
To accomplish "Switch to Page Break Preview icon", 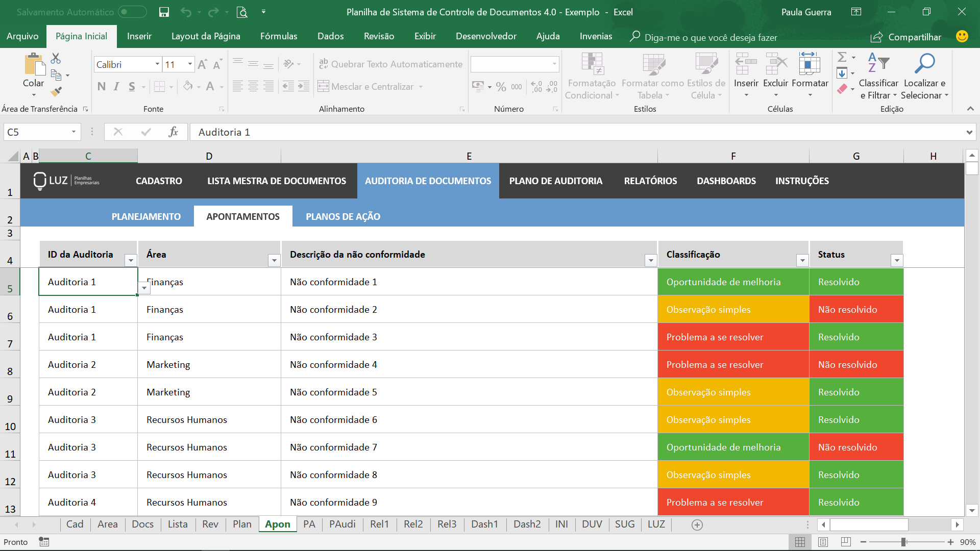I will (846, 542).
